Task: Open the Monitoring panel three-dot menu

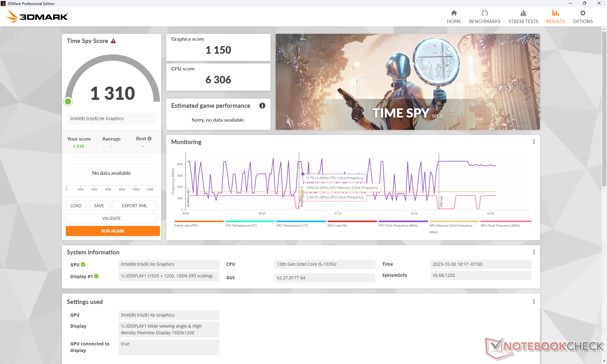Action: click(x=534, y=142)
